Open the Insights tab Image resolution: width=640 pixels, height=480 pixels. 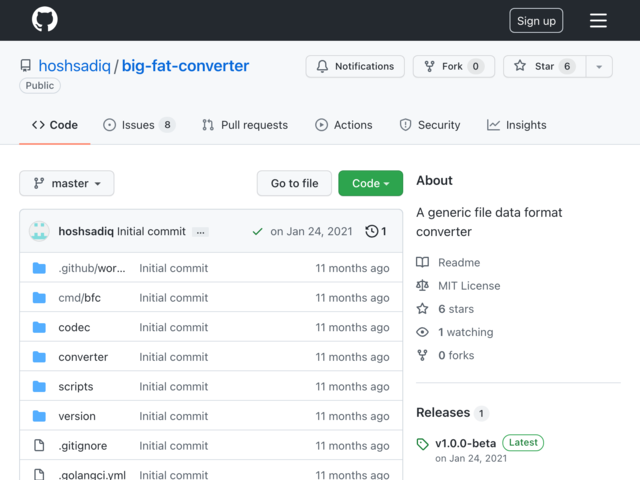(x=516, y=125)
